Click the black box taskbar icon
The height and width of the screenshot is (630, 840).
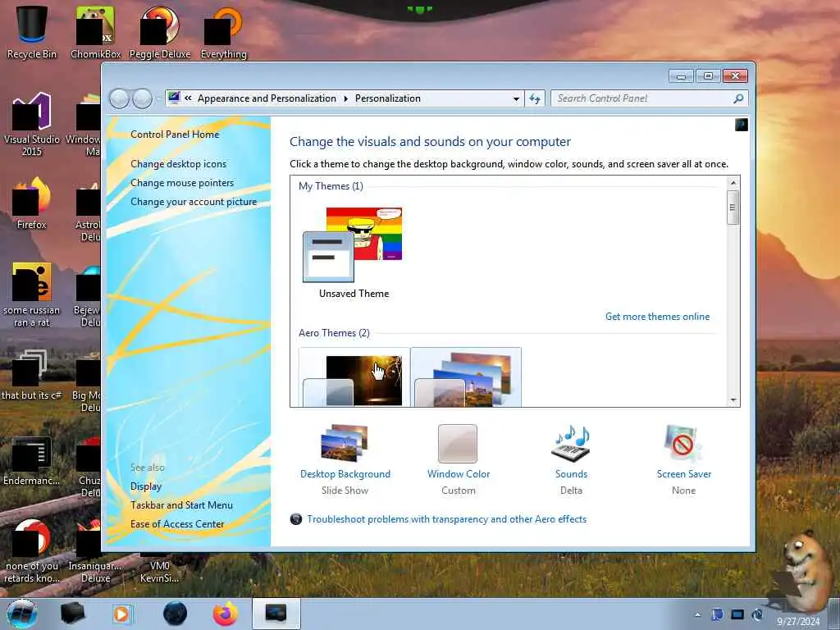click(x=72, y=614)
